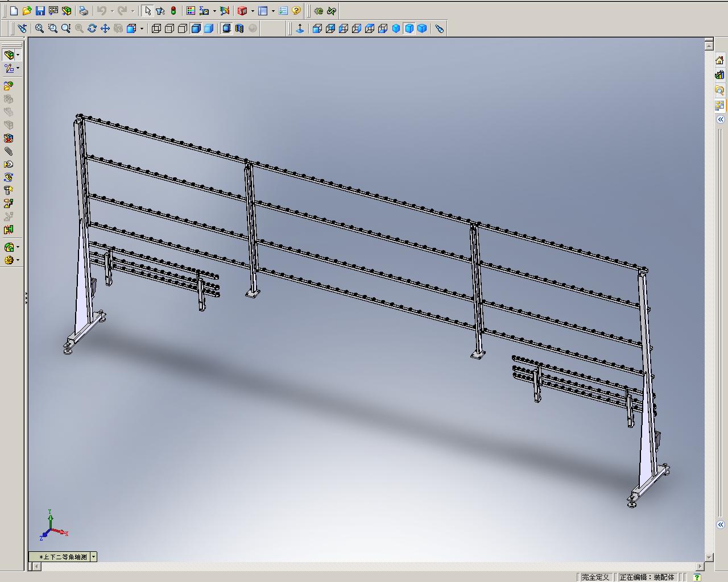Click the '正在编辑：装配体' status text
Viewport: 728px width, 582px height.
(x=647, y=577)
